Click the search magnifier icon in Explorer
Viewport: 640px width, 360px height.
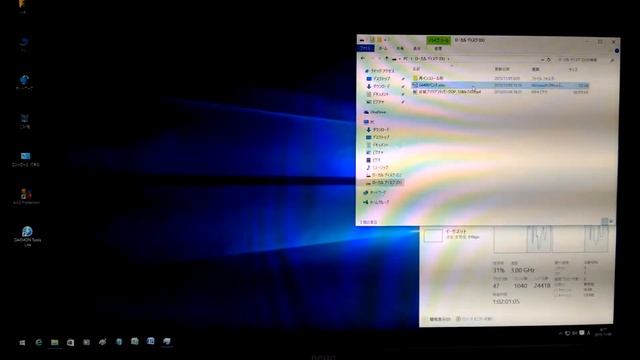point(612,60)
